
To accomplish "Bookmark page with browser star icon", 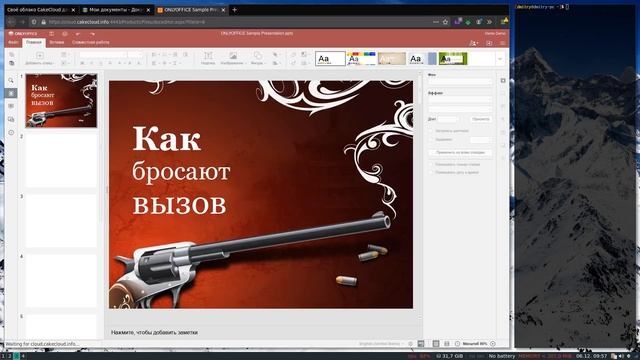I will pos(446,22).
